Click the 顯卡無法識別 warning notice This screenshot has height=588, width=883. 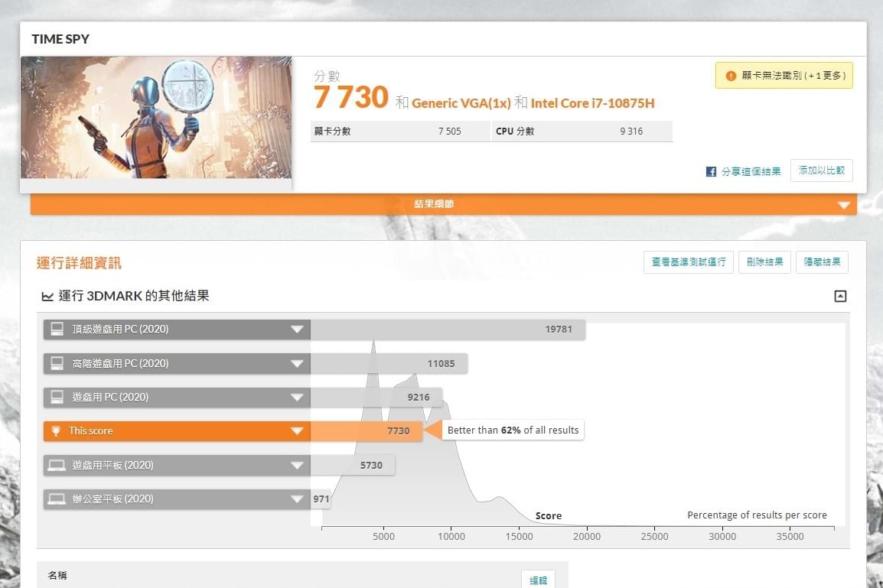pos(784,76)
